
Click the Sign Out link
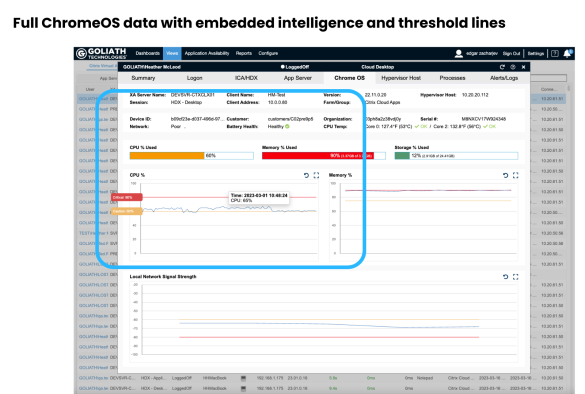[x=511, y=53]
